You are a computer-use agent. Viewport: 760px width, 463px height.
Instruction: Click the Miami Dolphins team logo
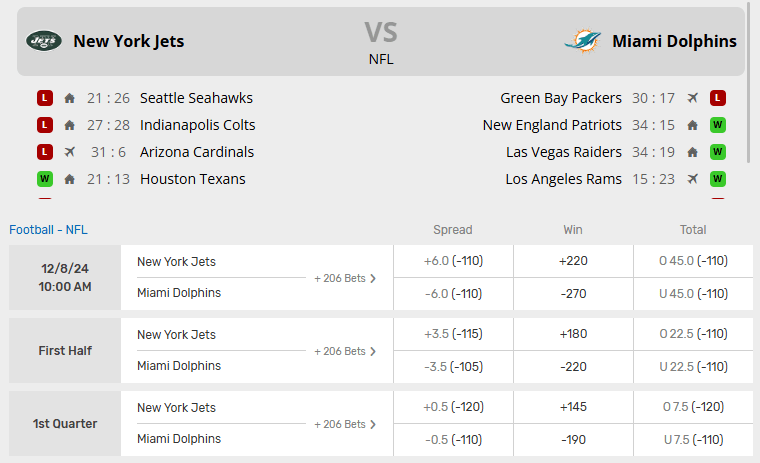point(582,41)
